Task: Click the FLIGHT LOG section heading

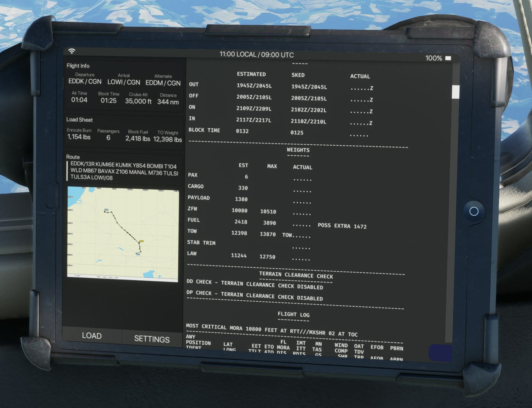Action: pos(293,314)
